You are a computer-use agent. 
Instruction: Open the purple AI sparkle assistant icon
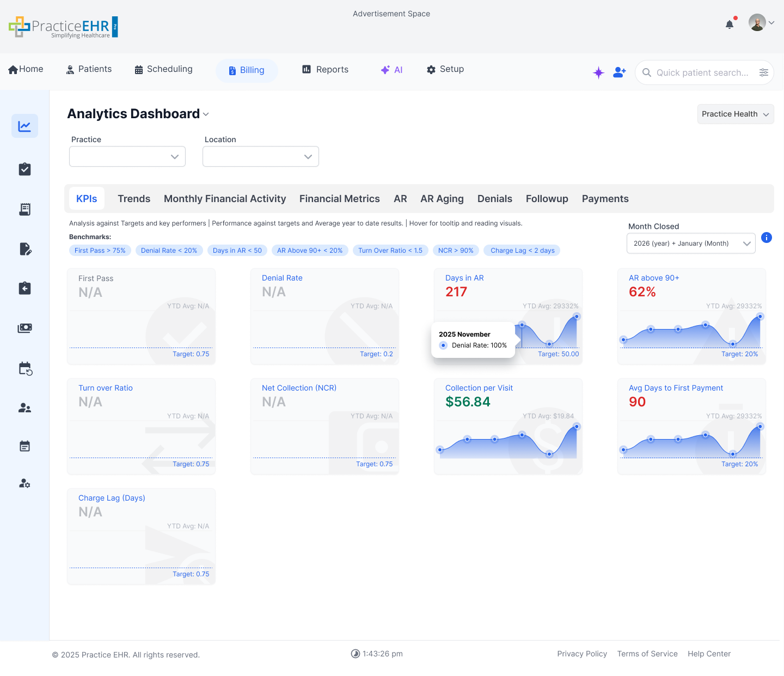[598, 72]
